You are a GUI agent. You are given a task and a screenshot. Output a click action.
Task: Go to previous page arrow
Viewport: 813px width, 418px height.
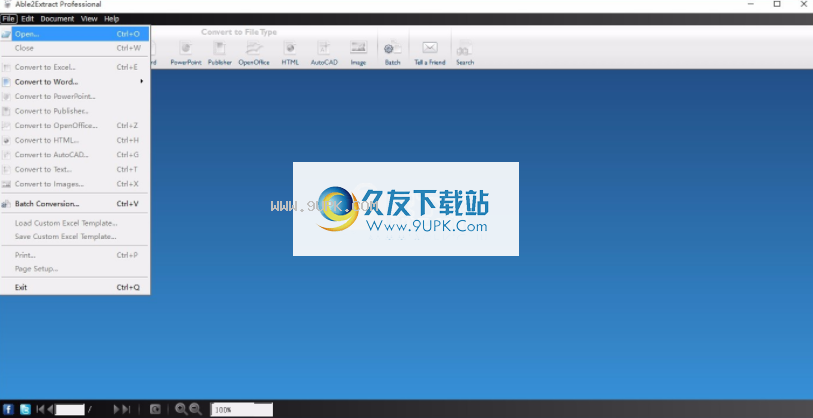pyautogui.click(x=50, y=409)
